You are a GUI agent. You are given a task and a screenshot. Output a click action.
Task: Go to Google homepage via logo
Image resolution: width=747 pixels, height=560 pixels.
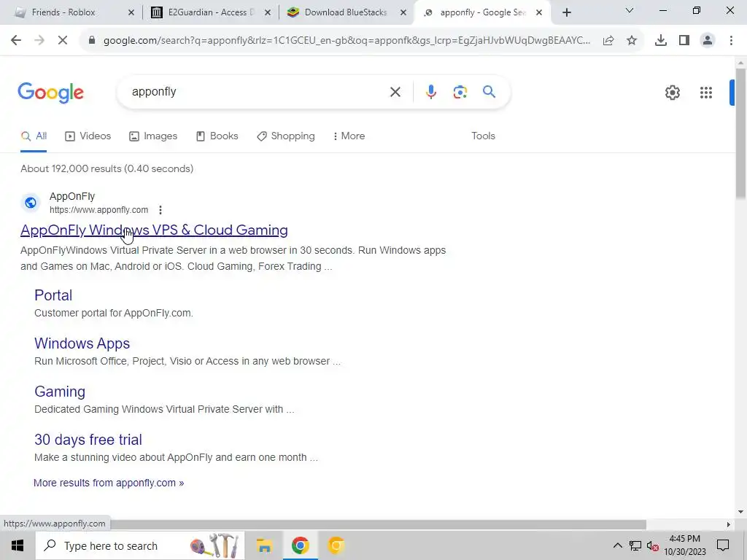click(x=51, y=93)
